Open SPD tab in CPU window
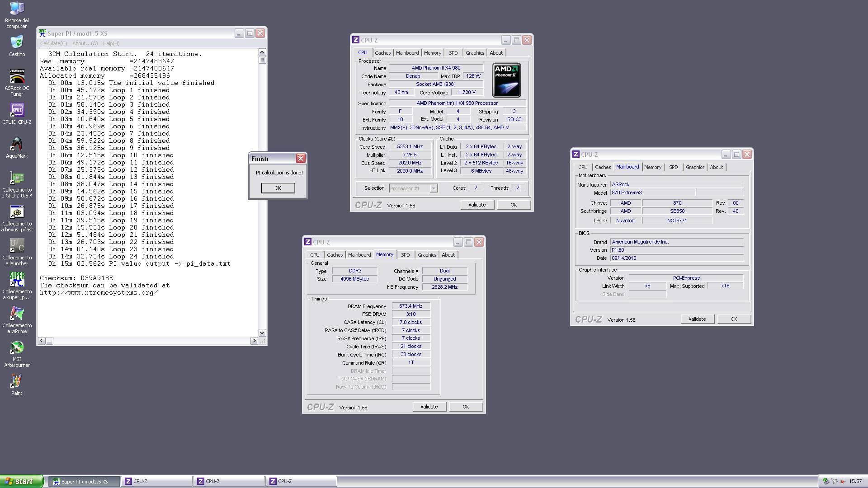The image size is (868, 488). 453,53
